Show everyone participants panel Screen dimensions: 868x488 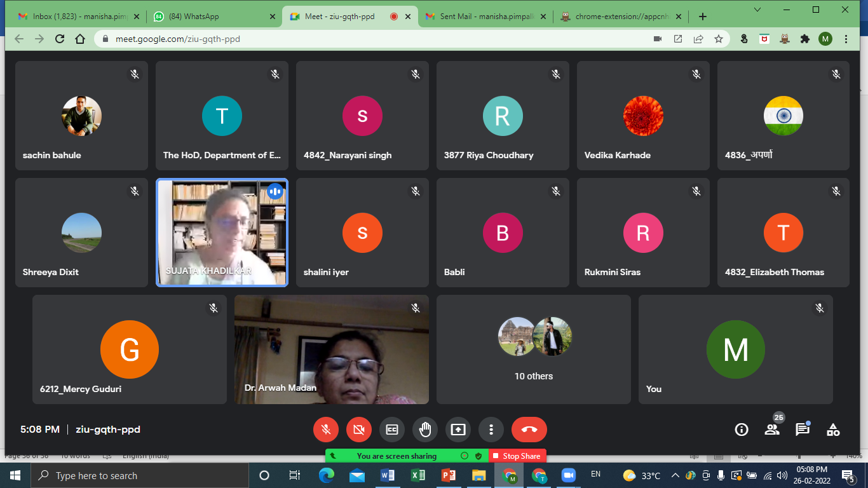[772, 430]
